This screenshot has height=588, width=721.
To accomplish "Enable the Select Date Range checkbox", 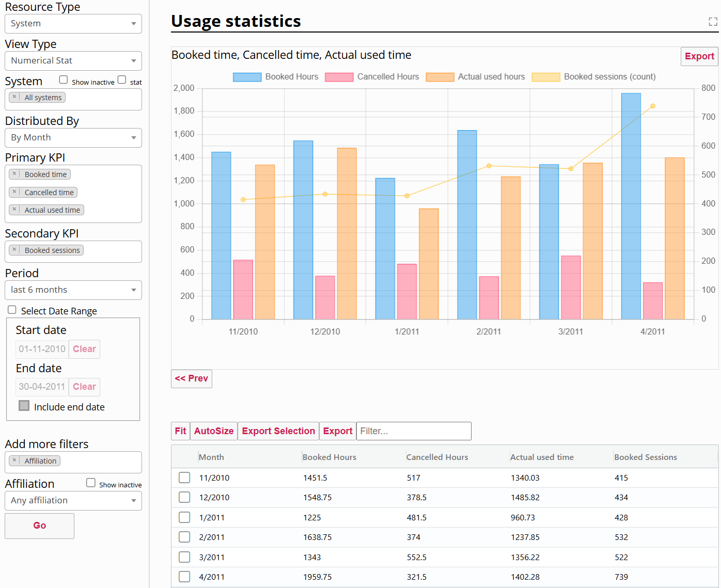I will point(12,310).
